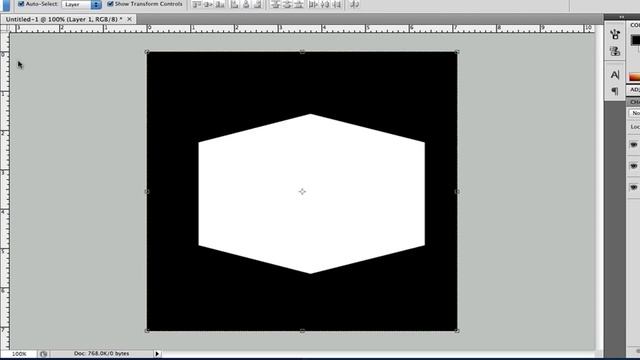The height and width of the screenshot is (360, 640).
Task: Click the distribute top edges icon
Action: pos(276,4)
